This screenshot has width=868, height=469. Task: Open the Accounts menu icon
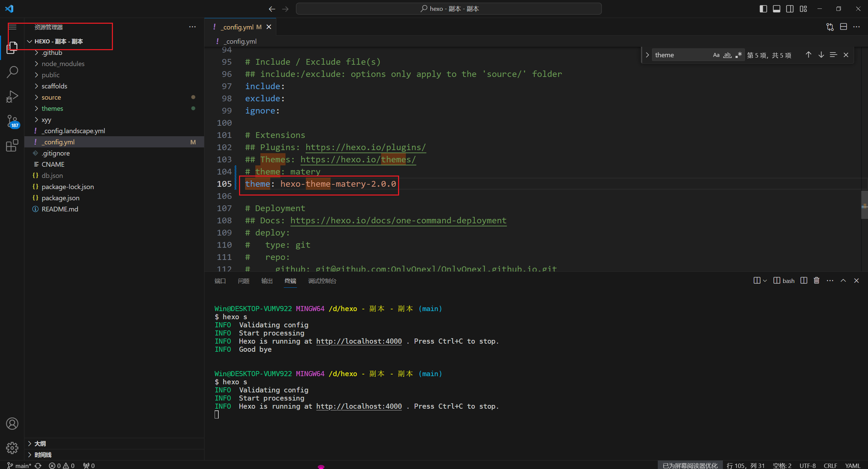pos(12,424)
